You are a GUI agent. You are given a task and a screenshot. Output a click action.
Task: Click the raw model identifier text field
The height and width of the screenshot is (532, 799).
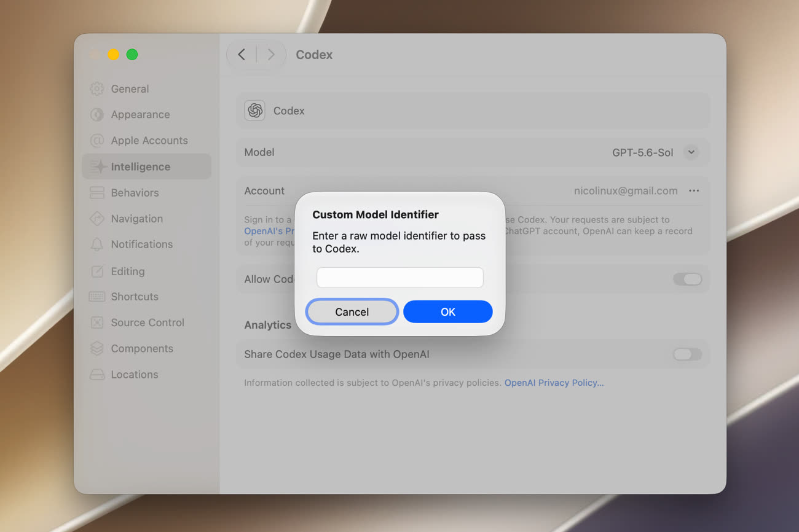(x=400, y=277)
